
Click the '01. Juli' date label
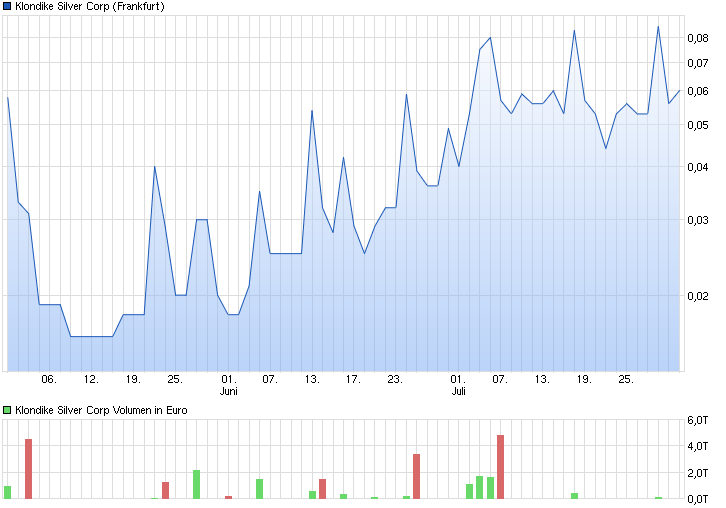pyautogui.click(x=458, y=385)
